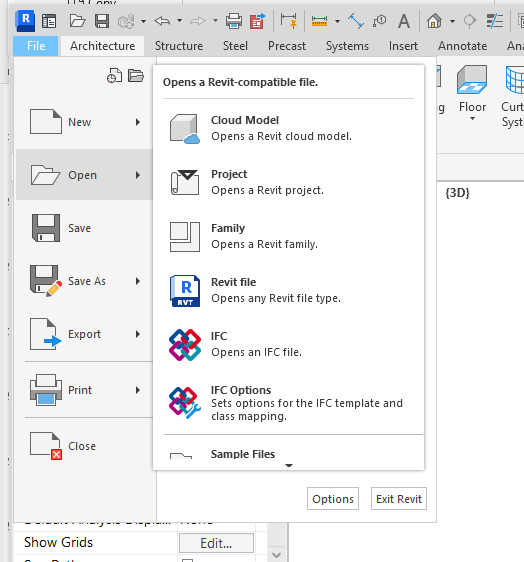Open the Revit Home view icon

[x=49, y=21]
